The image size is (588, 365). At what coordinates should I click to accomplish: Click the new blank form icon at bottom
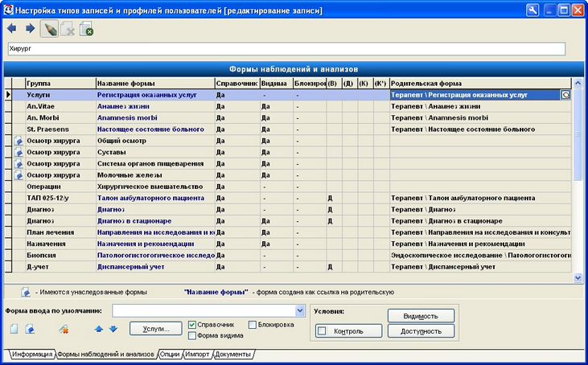click(x=14, y=329)
